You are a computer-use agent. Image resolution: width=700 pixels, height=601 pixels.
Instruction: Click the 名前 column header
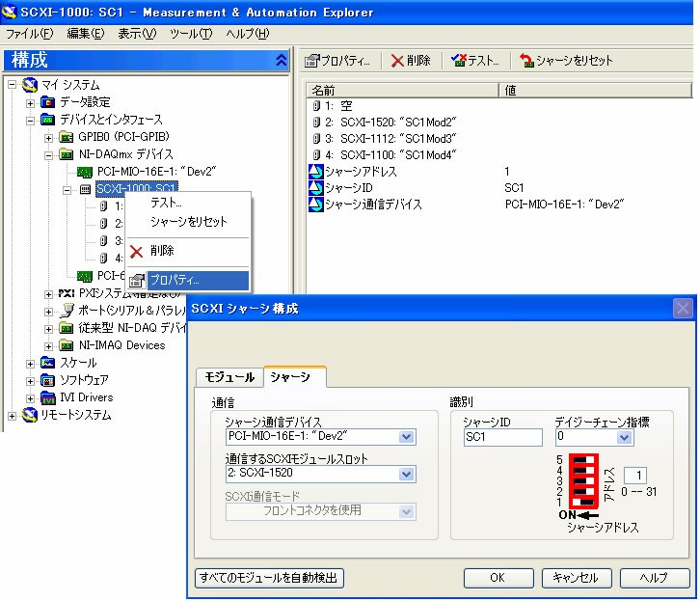402,90
